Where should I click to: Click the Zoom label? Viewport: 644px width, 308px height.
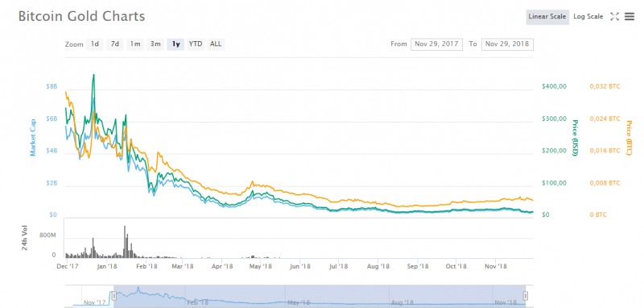click(74, 44)
